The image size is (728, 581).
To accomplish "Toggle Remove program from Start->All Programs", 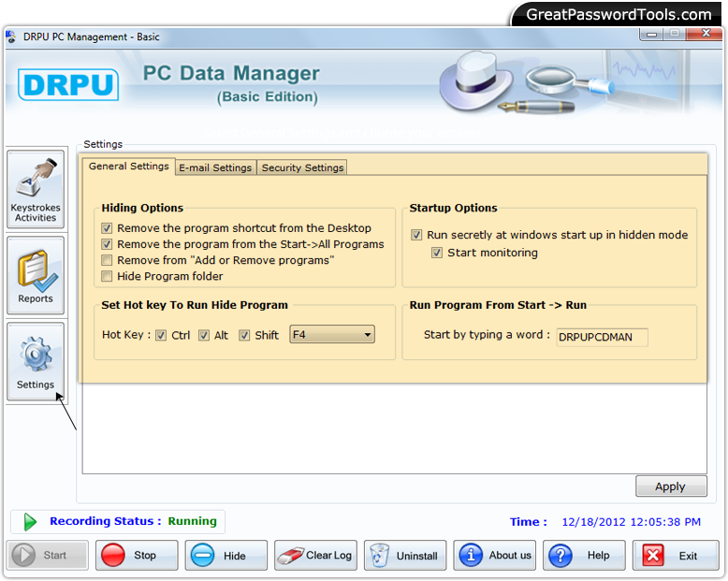I will 107,244.
